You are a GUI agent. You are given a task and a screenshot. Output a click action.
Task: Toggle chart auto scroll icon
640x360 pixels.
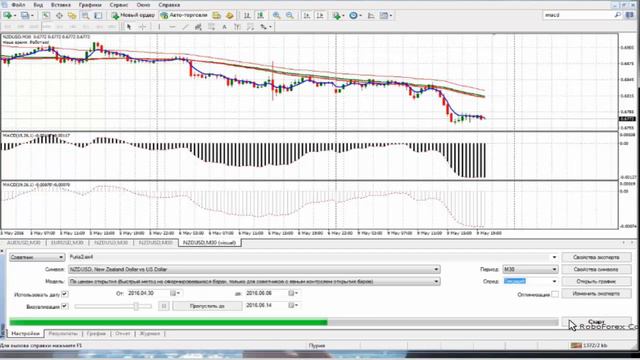click(307, 15)
